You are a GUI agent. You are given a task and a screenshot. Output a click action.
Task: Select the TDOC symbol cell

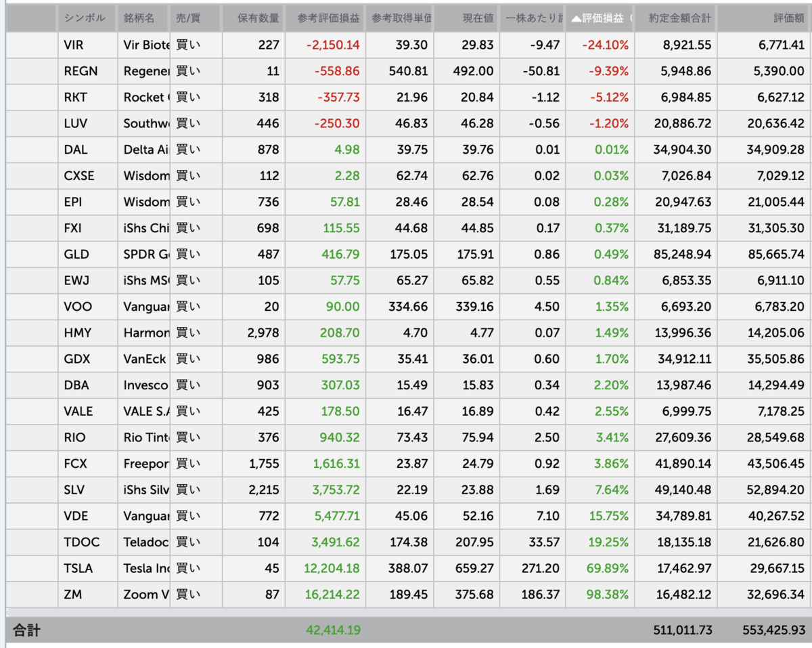[87, 542]
